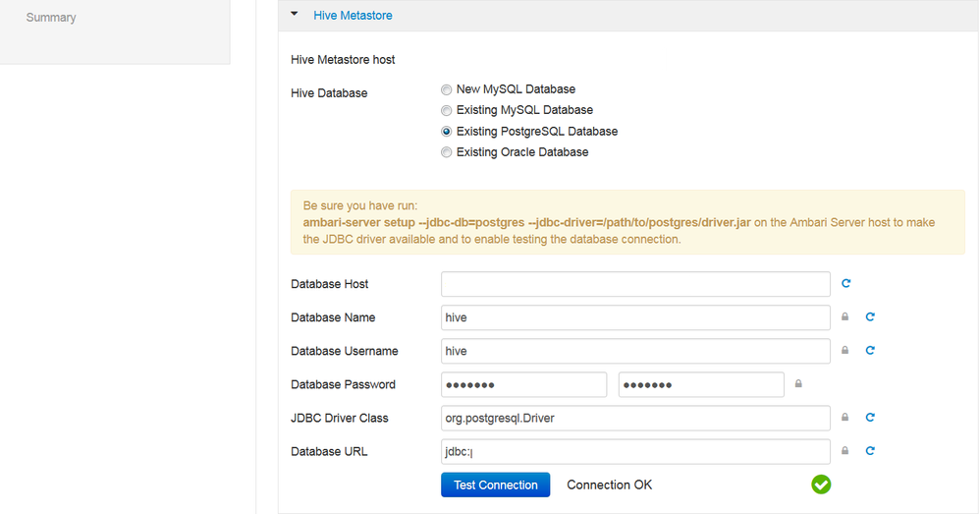The image size is (980, 514).
Task: Collapse the Hive Metastore section arrow
Action: [x=295, y=16]
